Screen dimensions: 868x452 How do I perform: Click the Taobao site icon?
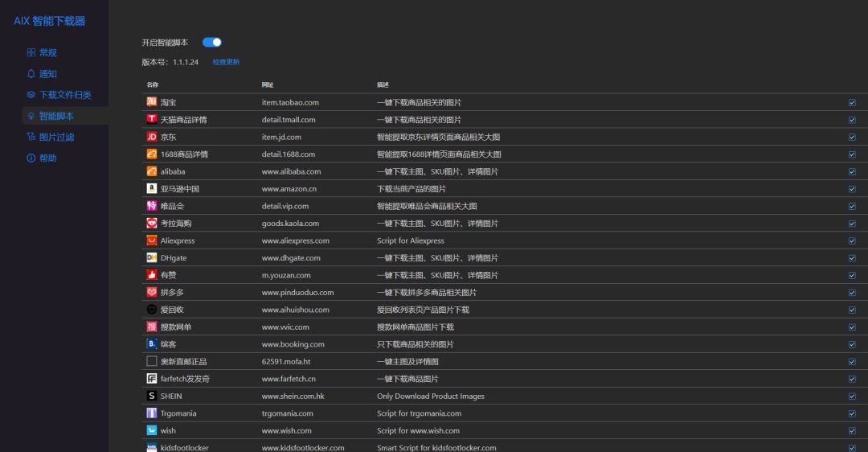151,102
